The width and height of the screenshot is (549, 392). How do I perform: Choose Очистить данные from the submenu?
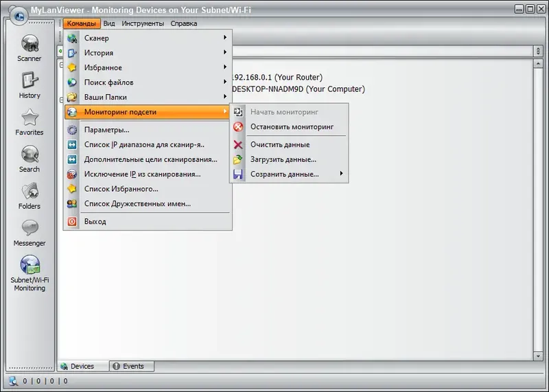click(x=289, y=145)
